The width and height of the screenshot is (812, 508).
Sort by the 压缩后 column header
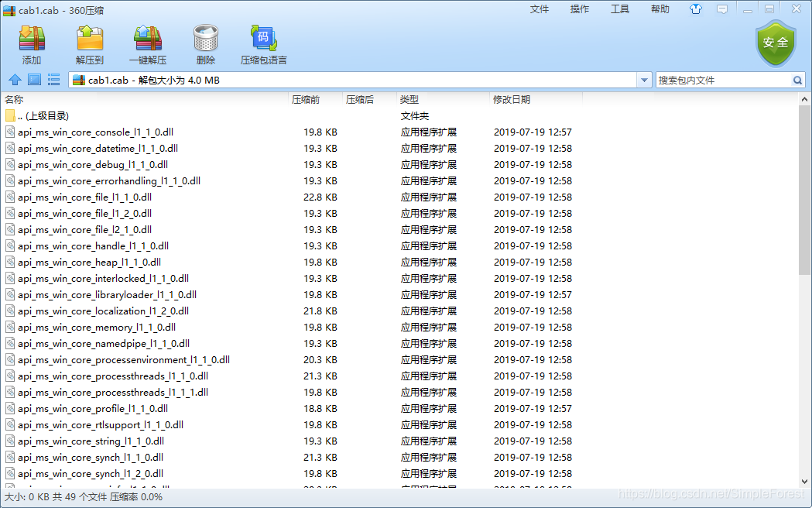pos(369,99)
